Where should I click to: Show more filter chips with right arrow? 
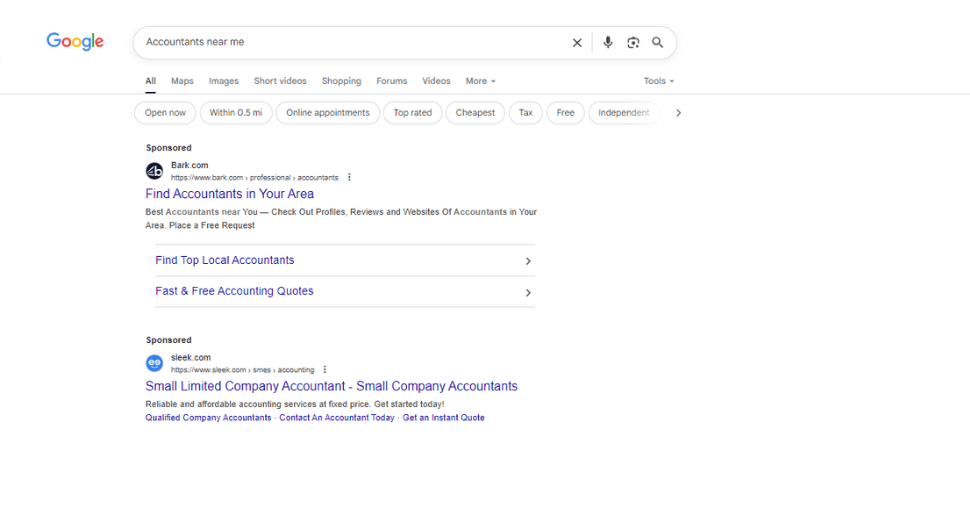coord(678,113)
